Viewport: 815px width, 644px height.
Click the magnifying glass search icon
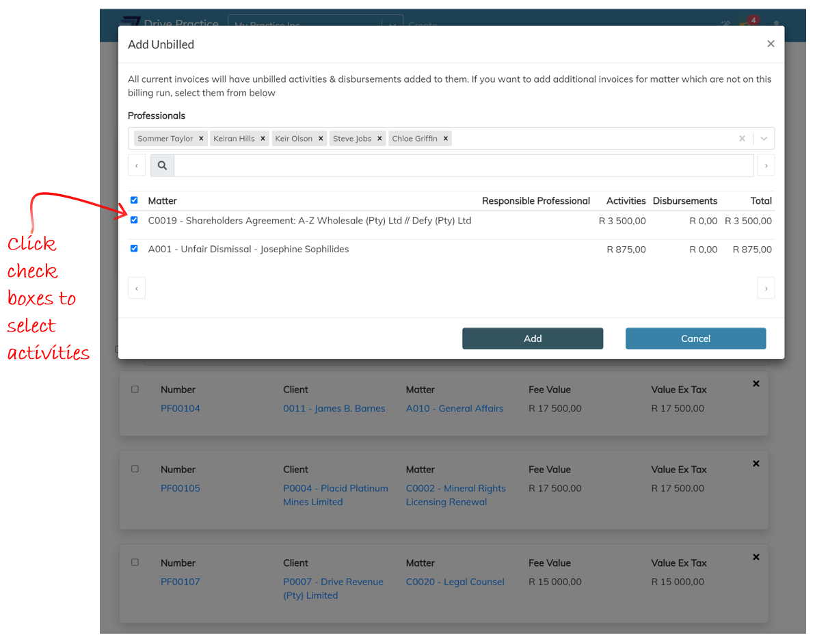pos(162,165)
